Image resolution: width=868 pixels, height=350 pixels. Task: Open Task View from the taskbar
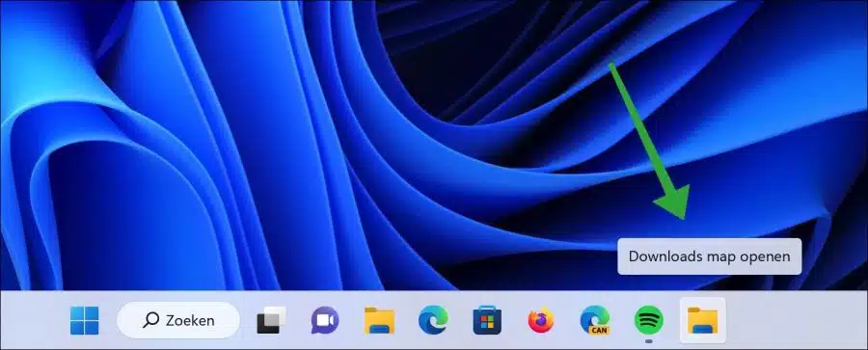(x=271, y=320)
